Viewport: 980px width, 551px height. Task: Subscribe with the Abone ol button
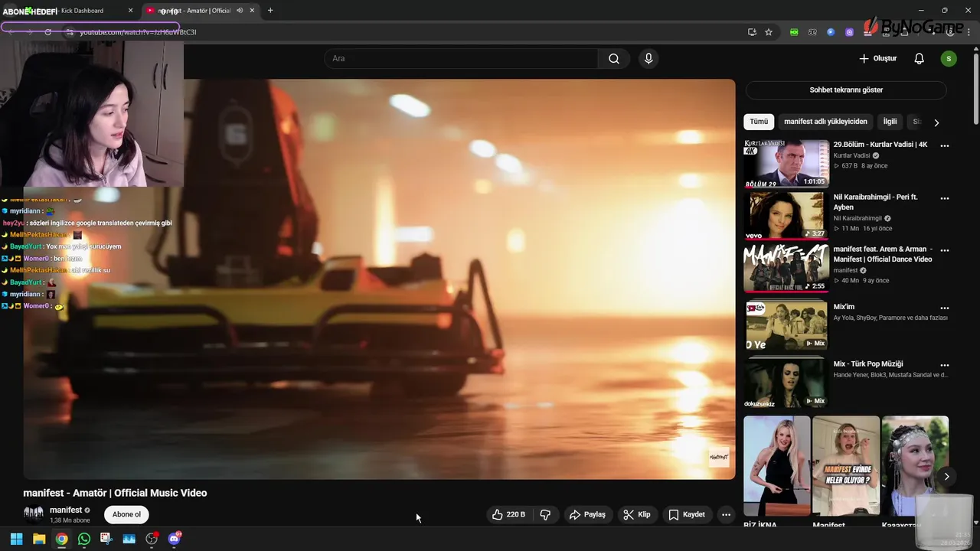[126, 514]
